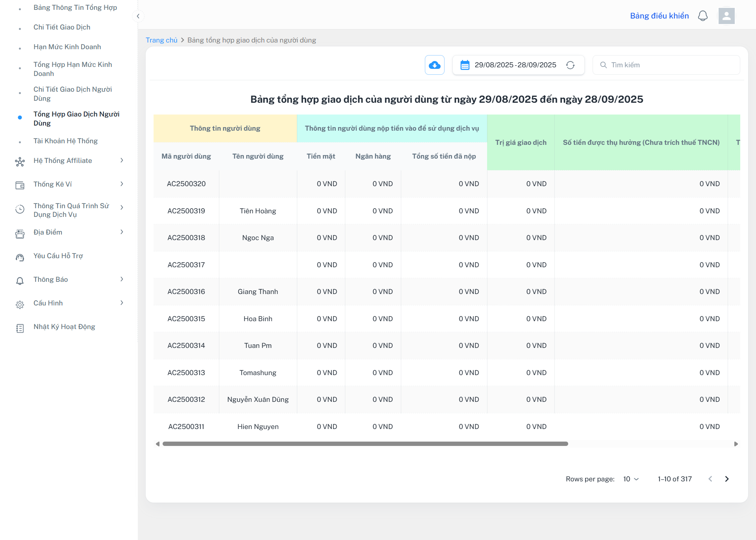Open Hạn Mức Kinh Doanh menu item
This screenshot has width=756, height=540.
pos(67,47)
